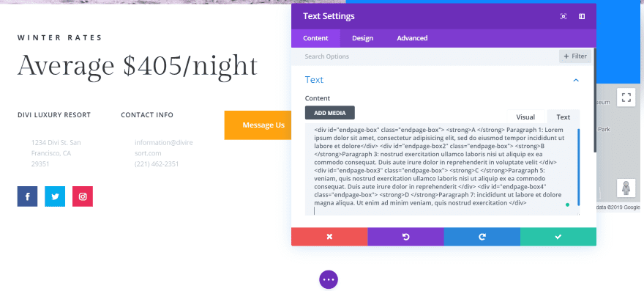Switch the editor to Visual mode
644x291 pixels.
pos(525,117)
